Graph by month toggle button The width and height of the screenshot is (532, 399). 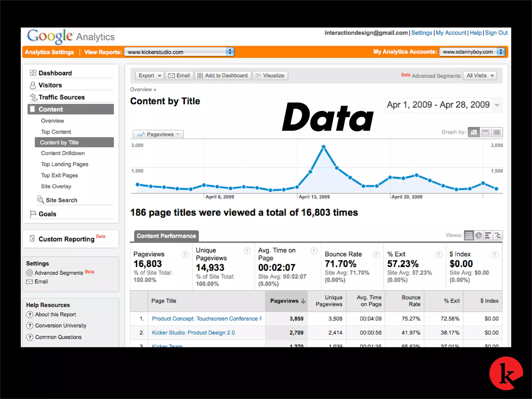pos(497,132)
